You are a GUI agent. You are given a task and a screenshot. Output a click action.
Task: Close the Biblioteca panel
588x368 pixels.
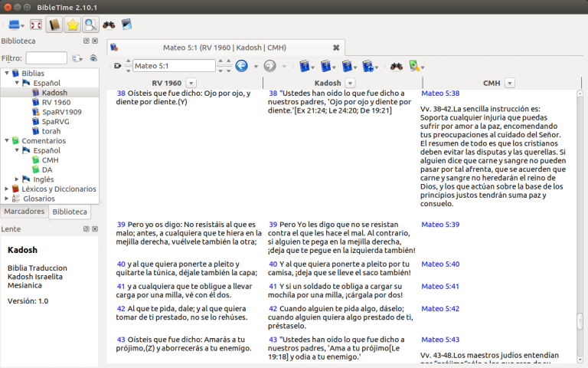point(95,41)
